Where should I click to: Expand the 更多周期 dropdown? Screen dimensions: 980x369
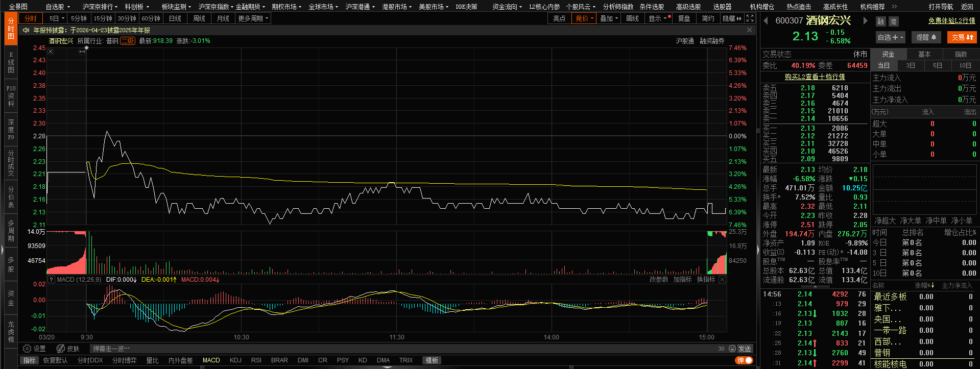[x=253, y=18]
